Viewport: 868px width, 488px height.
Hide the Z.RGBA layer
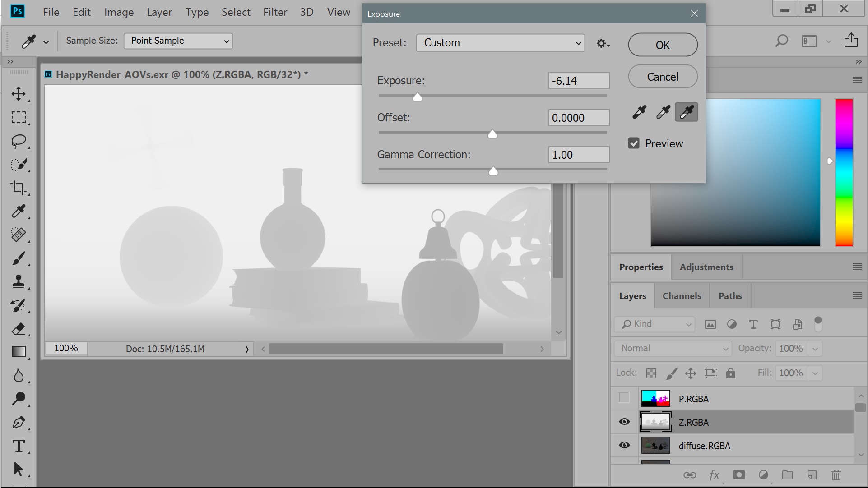pos(624,422)
